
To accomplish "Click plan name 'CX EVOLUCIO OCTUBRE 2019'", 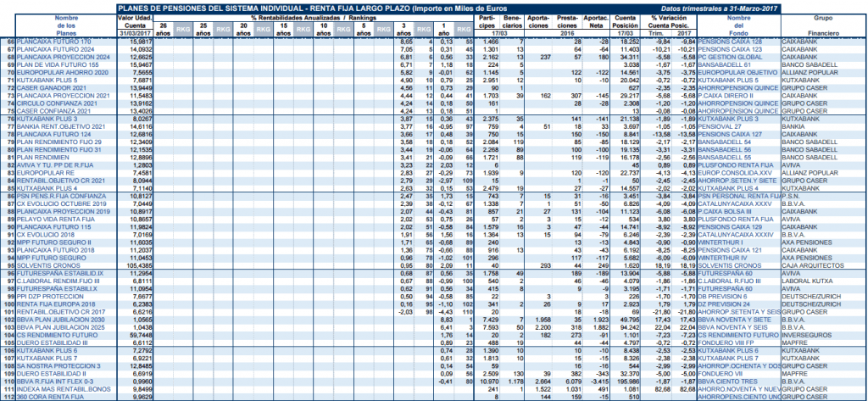I will click(60, 203).
